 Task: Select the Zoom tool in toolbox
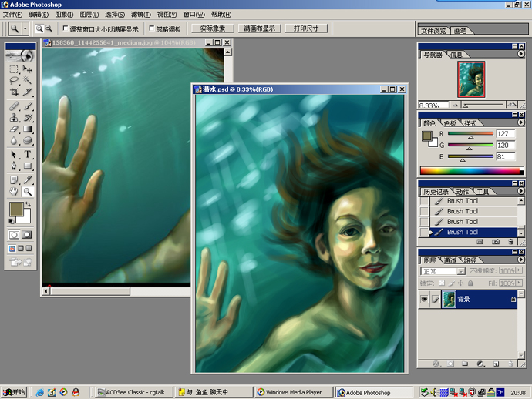click(x=27, y=192)
